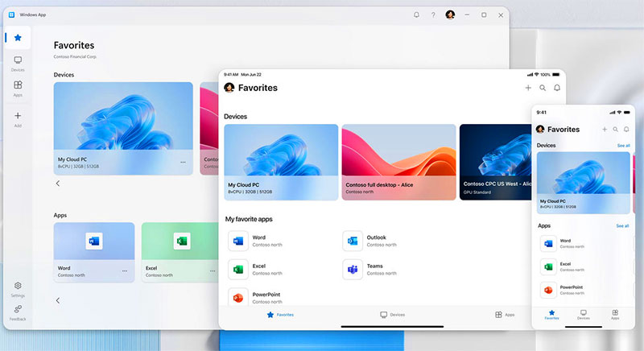The height and width of the screenshot is (351, 644).
Task: Open Word app card in desktop window
Action: click(x=94, y=252)
